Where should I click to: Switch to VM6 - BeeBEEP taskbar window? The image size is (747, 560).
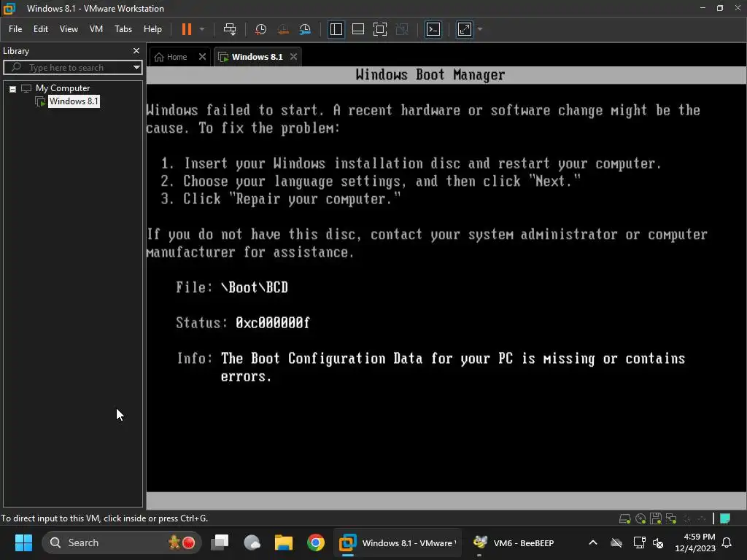[514, 542]
